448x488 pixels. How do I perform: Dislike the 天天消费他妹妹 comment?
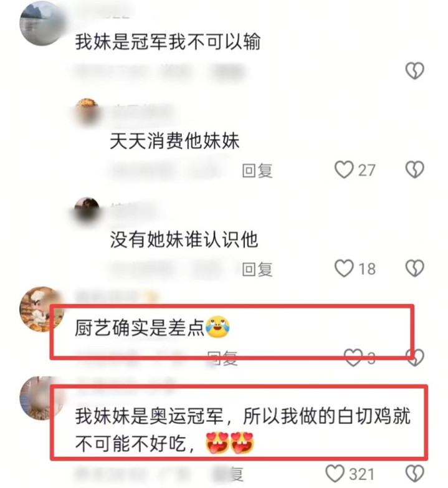(x=415, y=170)
